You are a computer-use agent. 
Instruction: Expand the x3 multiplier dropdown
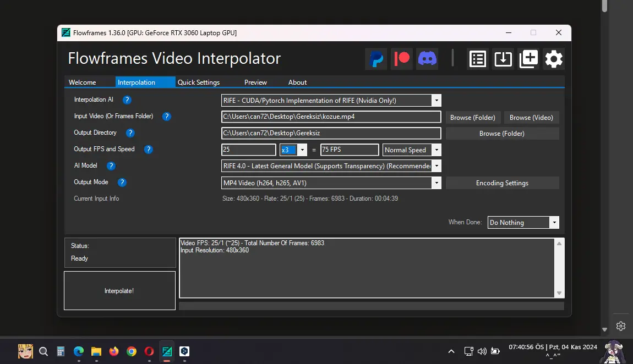point(302,150)
